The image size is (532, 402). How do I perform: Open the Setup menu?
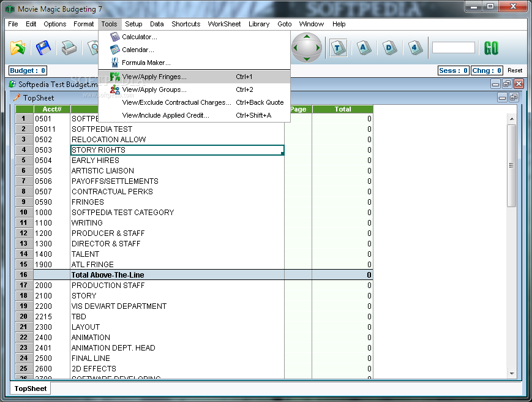point(133,24)
